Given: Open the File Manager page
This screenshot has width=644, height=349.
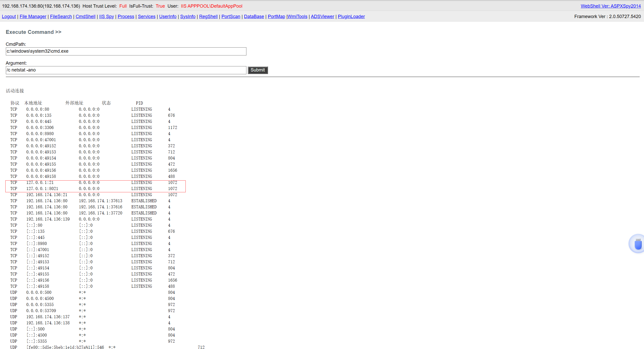Looking at the screenshot, I should point(33,17).
